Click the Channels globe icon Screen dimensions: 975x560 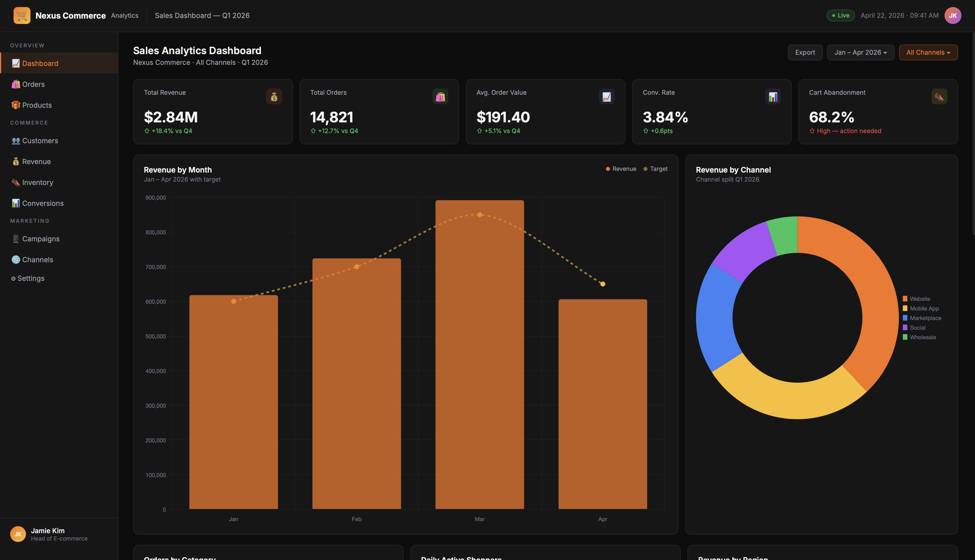point(16,260)
